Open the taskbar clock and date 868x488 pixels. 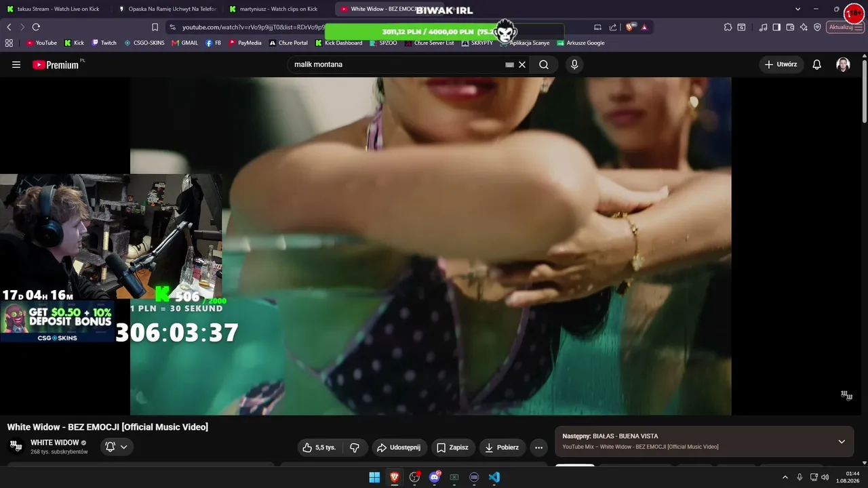click(848, 477)
